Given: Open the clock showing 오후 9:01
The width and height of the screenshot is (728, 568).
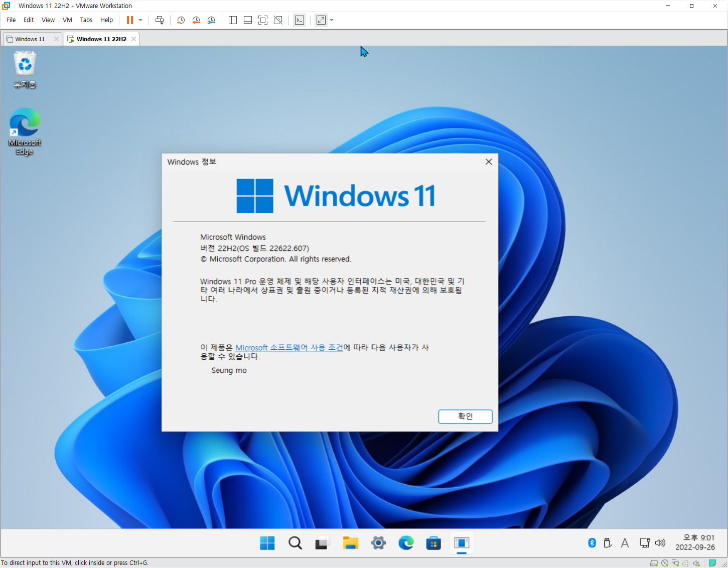Looking at the screenshot, I should pos(695,542).
